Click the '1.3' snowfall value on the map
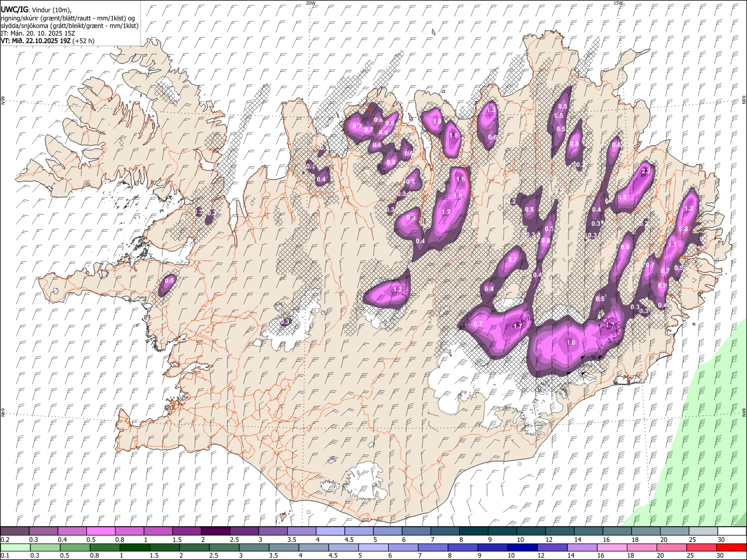This screenshot has width=747, height=560. click(491, 110)
